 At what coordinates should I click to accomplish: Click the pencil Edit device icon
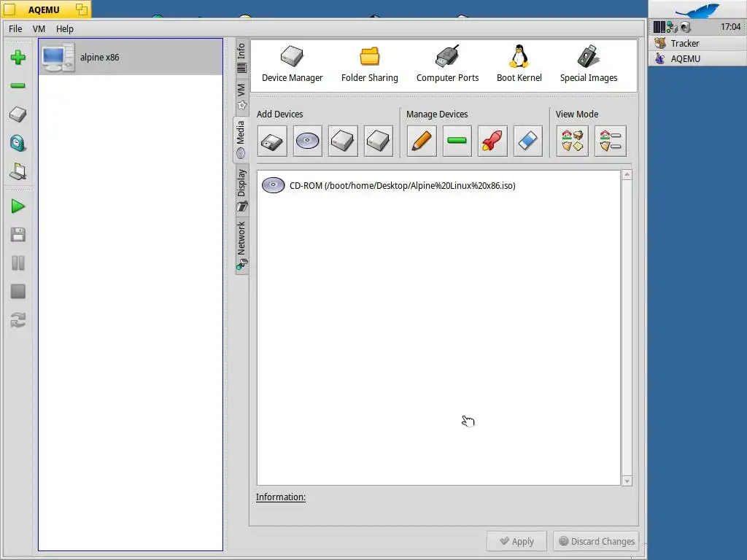tap(422, 141)
